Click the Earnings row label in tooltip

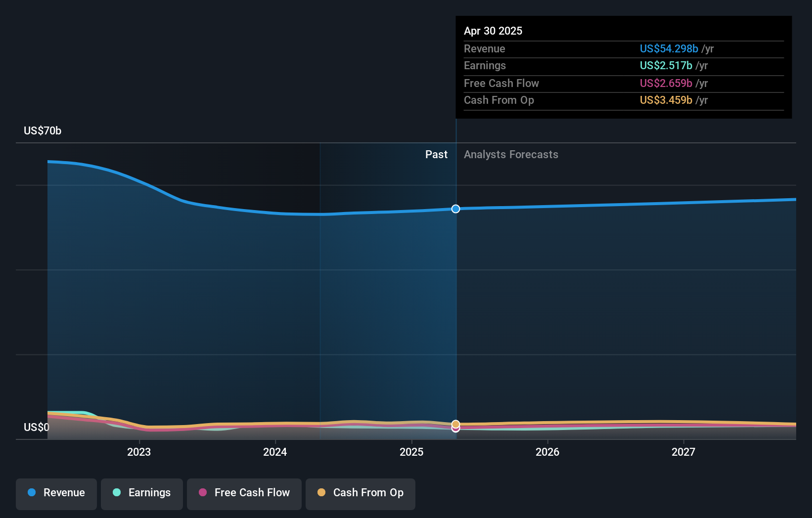click(485, 65)
